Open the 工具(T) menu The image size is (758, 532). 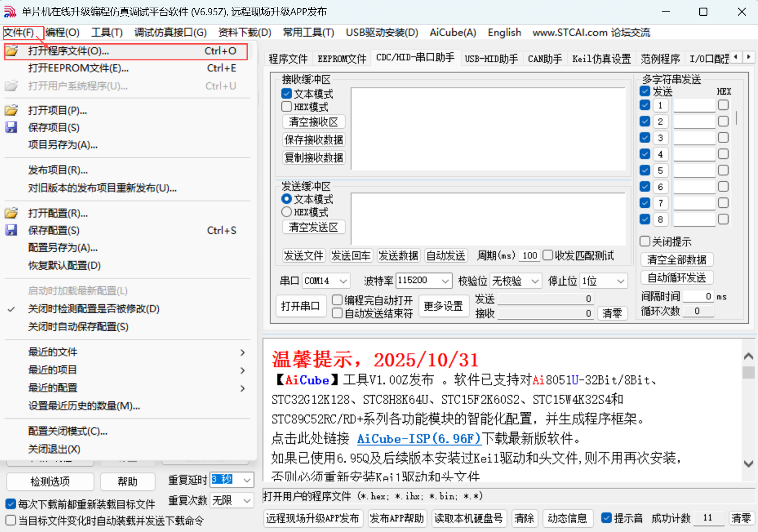pyautogui.click(x=107, y=33)
